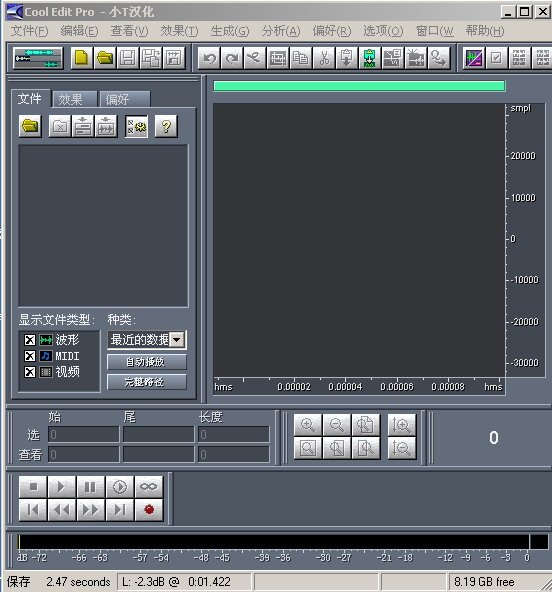Toggle 视频 file type checkbox
This screenshot has width=552, height=592.
[30, 372]
